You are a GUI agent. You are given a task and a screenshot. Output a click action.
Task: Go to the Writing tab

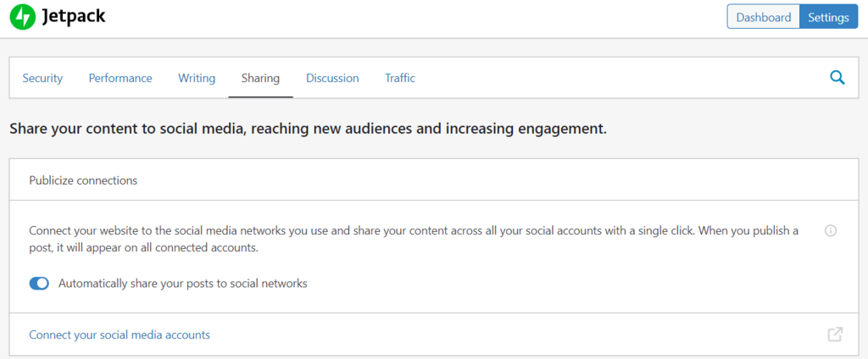pos(197,78)
